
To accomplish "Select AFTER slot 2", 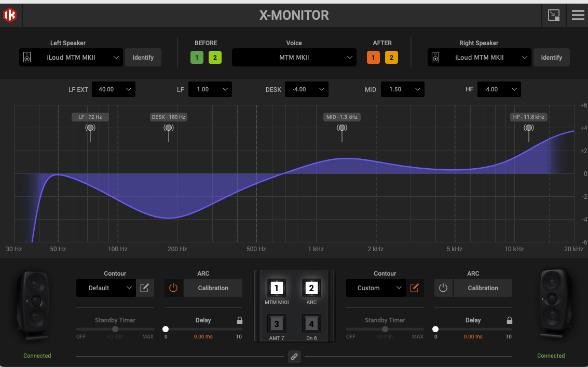I will click(x=391, y=58).
